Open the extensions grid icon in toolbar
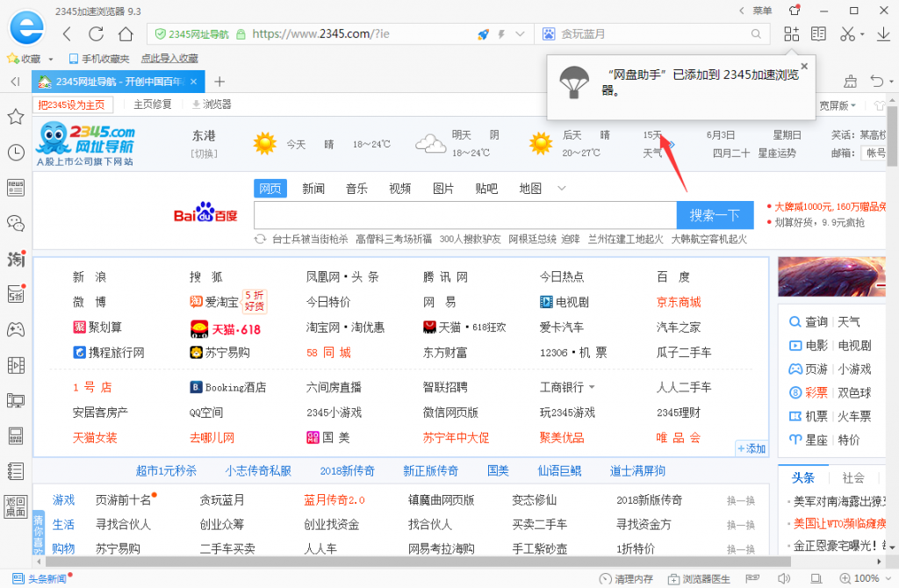899x588 pixels. click(791, 34)
